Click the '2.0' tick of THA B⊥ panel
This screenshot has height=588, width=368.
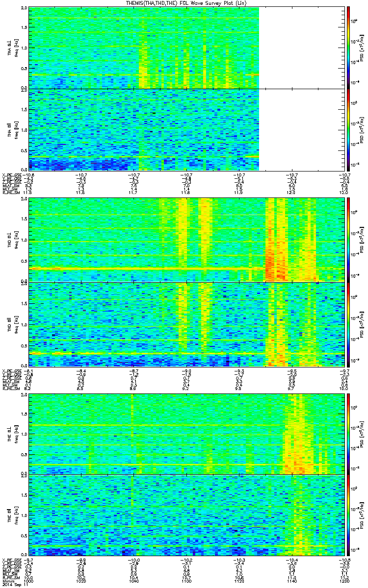24,9
